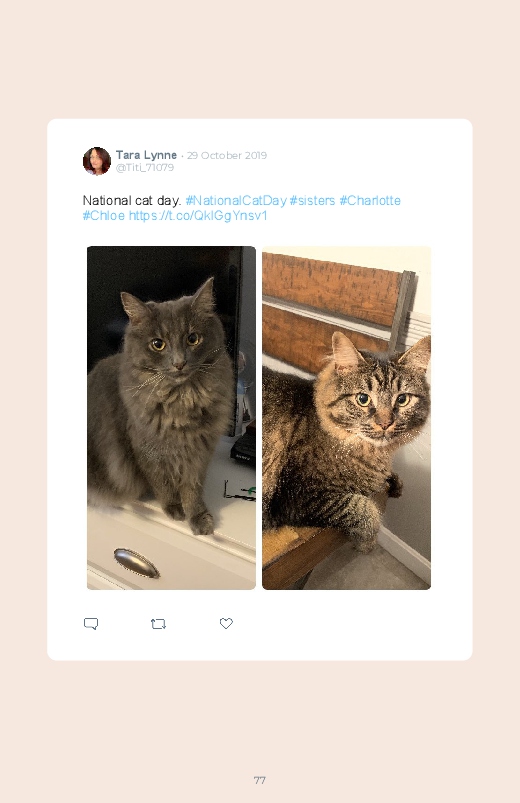Open the #Chloe hashtag
The image size is (520, 803).
pos(103,215)
